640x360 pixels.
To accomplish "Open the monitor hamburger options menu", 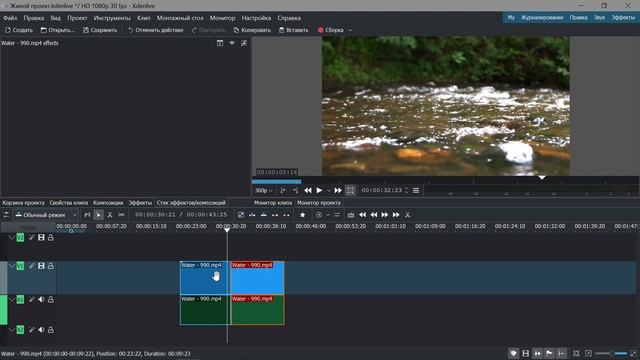I will point(416,190).
